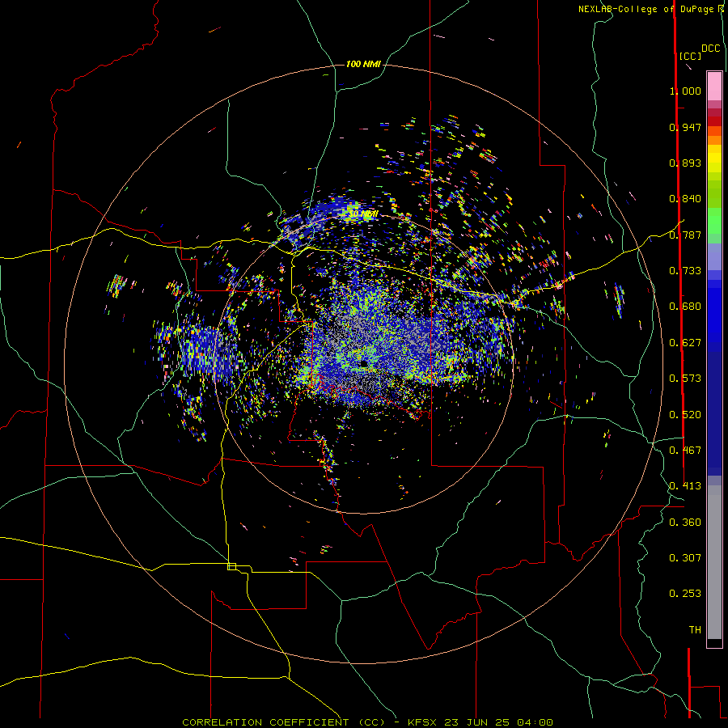Click the 50 NMI range ring label
The height and width of the screenshot is (728, 728).
[x=363, y=214]
